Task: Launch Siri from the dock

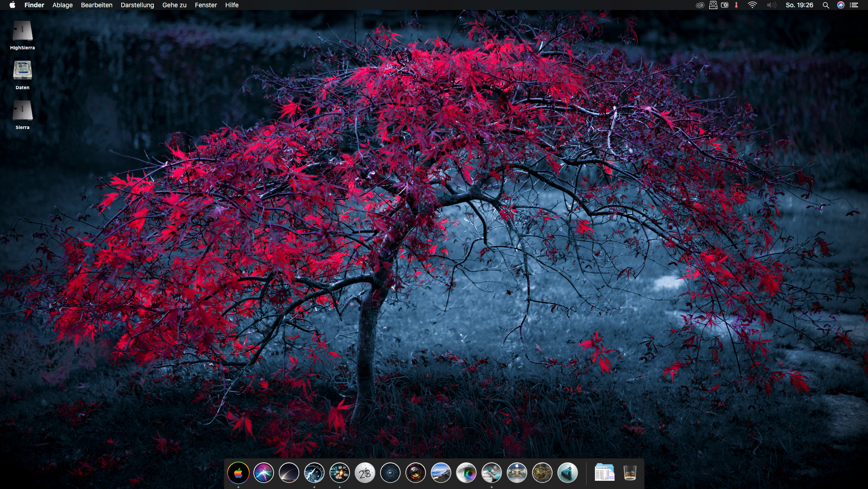Action: 264,473
